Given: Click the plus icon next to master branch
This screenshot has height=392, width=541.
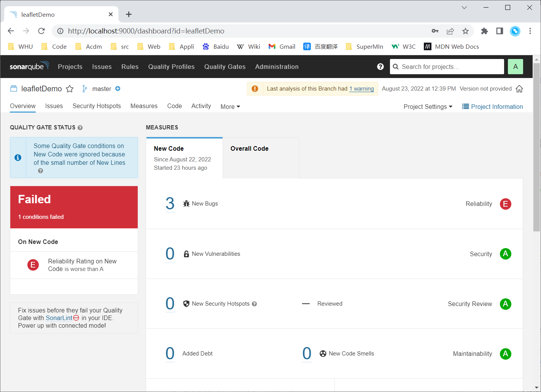Looking at the screenshot, I should pyautogui.click(x=118, y=89).
